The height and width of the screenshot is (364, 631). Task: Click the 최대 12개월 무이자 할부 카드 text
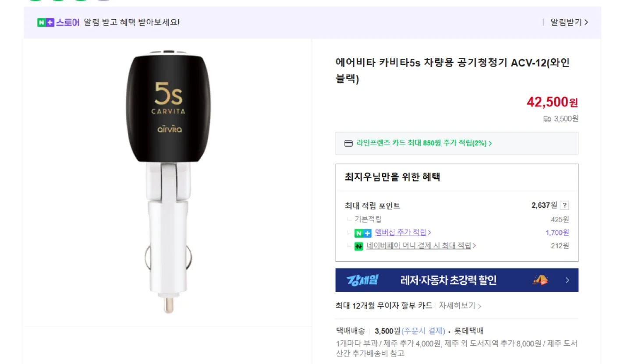tap(384, 306)
